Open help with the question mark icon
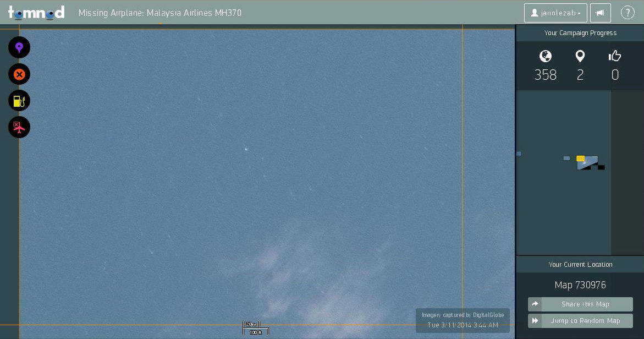The height and width of the screenshot is (339, 644). click(x=628, y=13)
